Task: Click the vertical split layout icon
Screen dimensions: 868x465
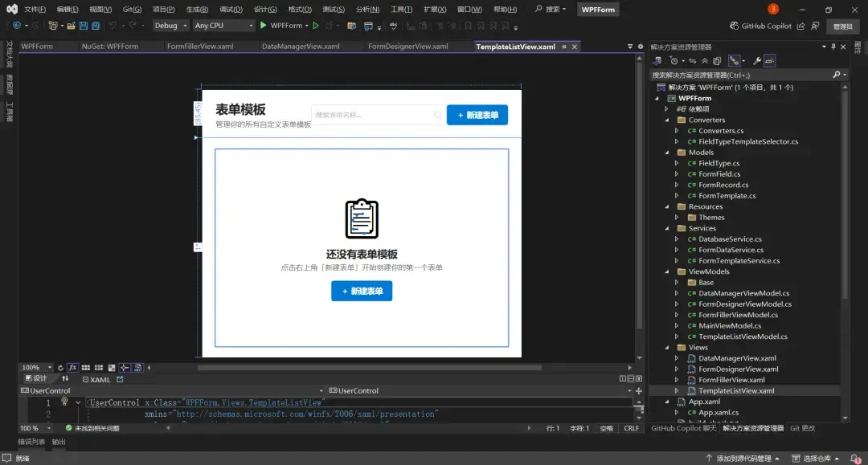Action: (x=623, y=379)
